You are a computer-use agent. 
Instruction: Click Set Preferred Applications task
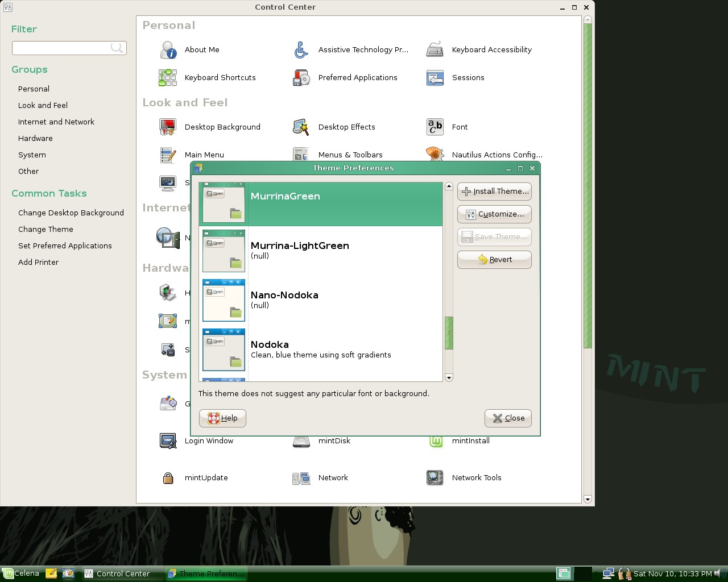65,246
